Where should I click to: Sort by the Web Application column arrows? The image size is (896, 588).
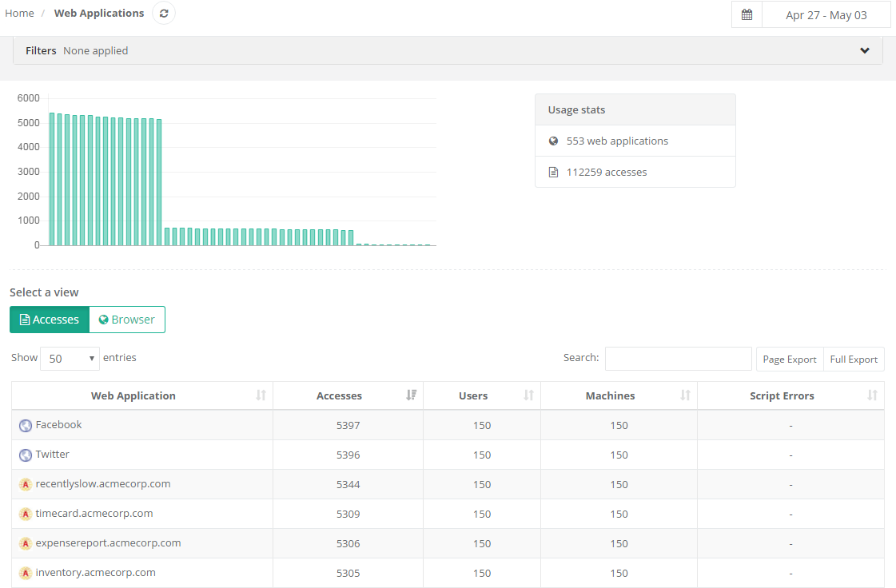click(x=261, y=395)
